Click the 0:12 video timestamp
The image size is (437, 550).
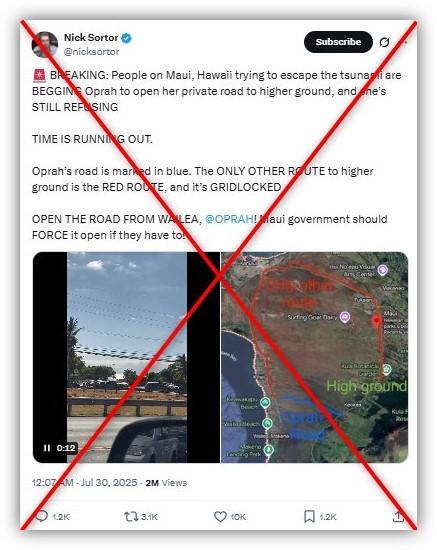(x=66, y=448)
